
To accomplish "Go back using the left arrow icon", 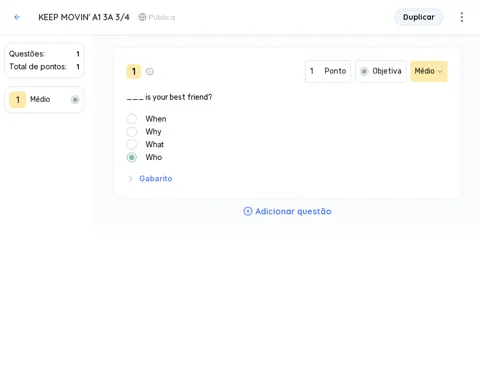I will (17, 17).
